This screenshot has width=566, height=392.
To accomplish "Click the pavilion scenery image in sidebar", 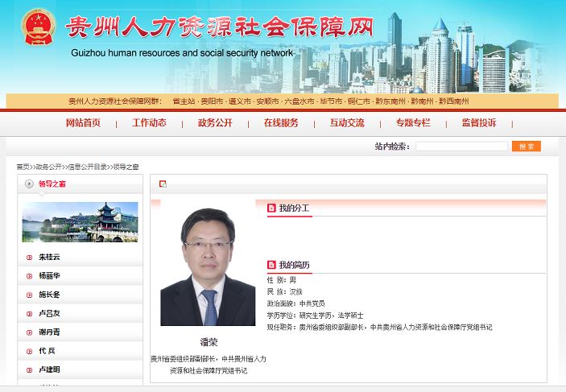I will pos(81,222).
